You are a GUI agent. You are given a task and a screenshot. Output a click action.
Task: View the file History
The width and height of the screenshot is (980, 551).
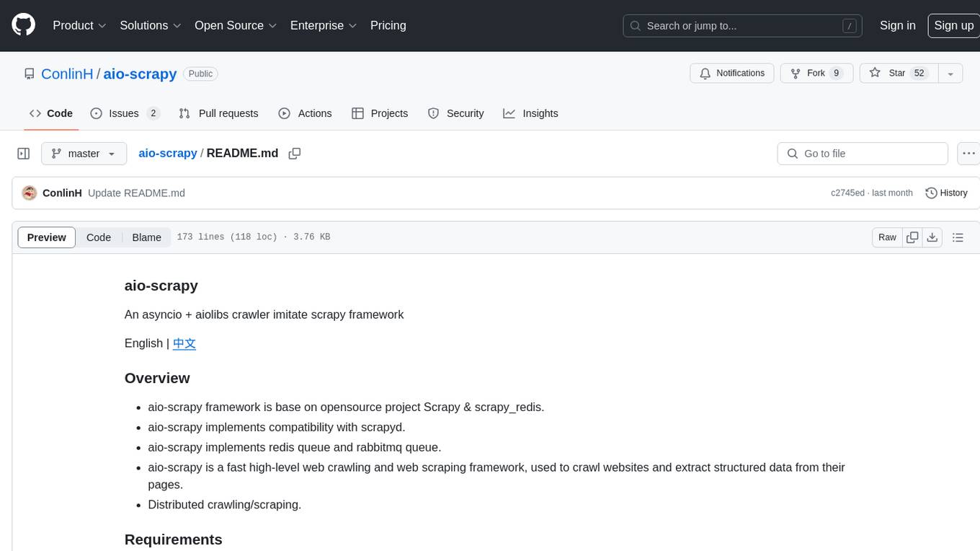[946, 193]
